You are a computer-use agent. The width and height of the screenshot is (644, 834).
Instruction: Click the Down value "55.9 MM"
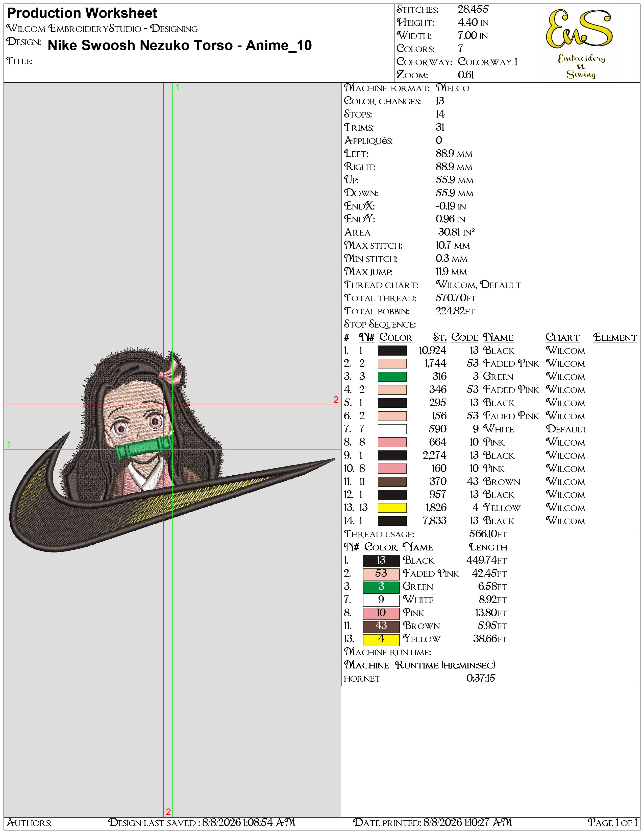tap(454, 193)
